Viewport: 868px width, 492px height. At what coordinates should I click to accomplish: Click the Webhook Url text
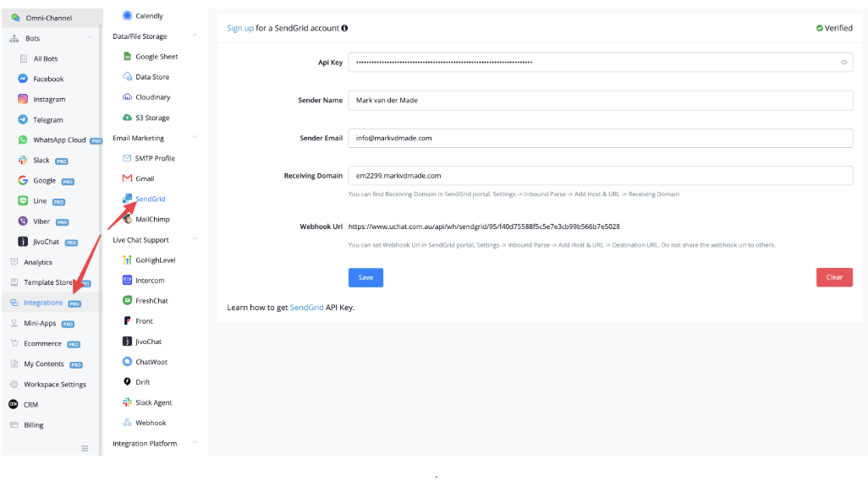pos(484,227)
